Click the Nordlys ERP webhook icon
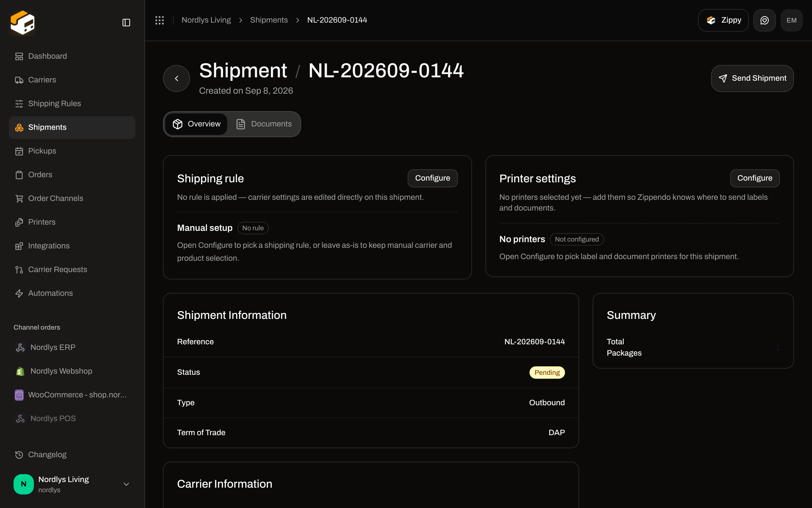The height and width of the screenshot is (508, 812). pyautogui.click(x=20, y=347)
